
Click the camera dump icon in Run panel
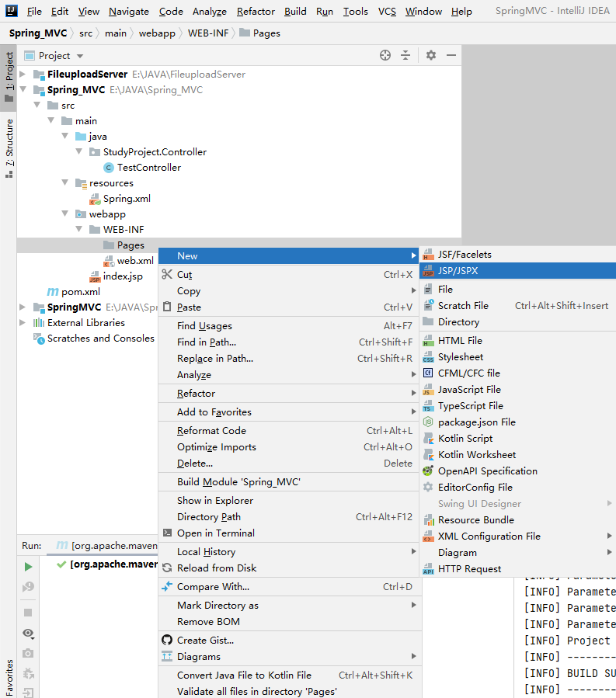coord(28,653)
